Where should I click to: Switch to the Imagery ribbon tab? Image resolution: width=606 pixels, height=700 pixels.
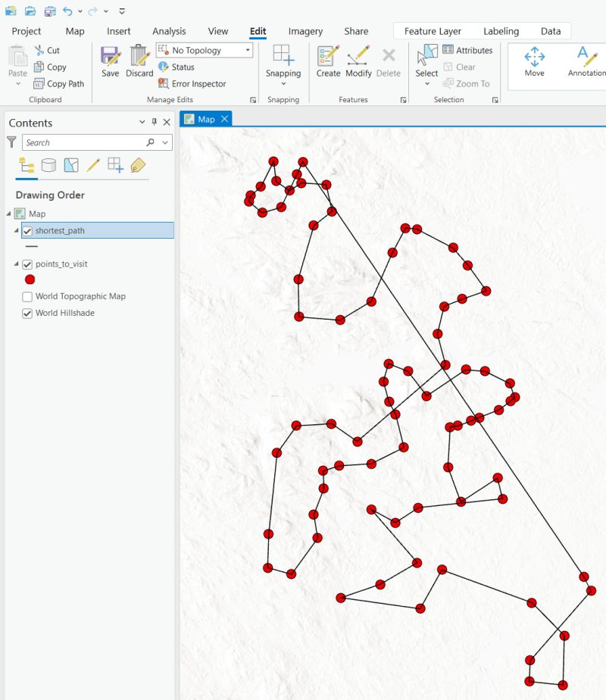305,31
